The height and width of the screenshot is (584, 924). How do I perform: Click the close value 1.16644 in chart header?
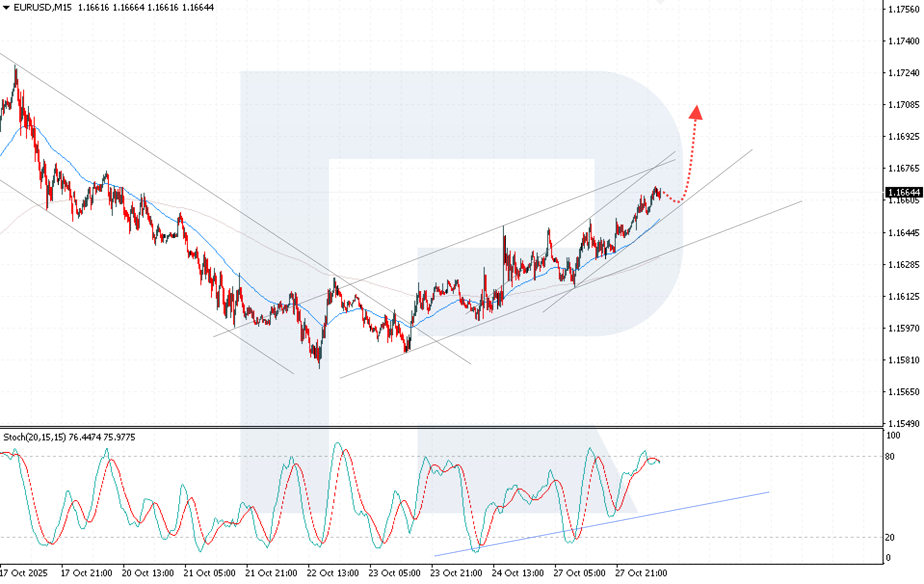point(198,8)
